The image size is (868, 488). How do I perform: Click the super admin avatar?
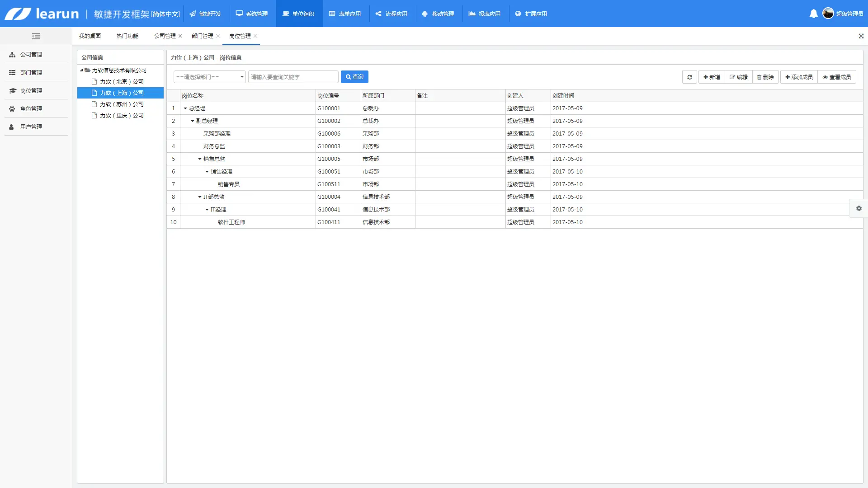pyautogui.click(x=828, y=14)
